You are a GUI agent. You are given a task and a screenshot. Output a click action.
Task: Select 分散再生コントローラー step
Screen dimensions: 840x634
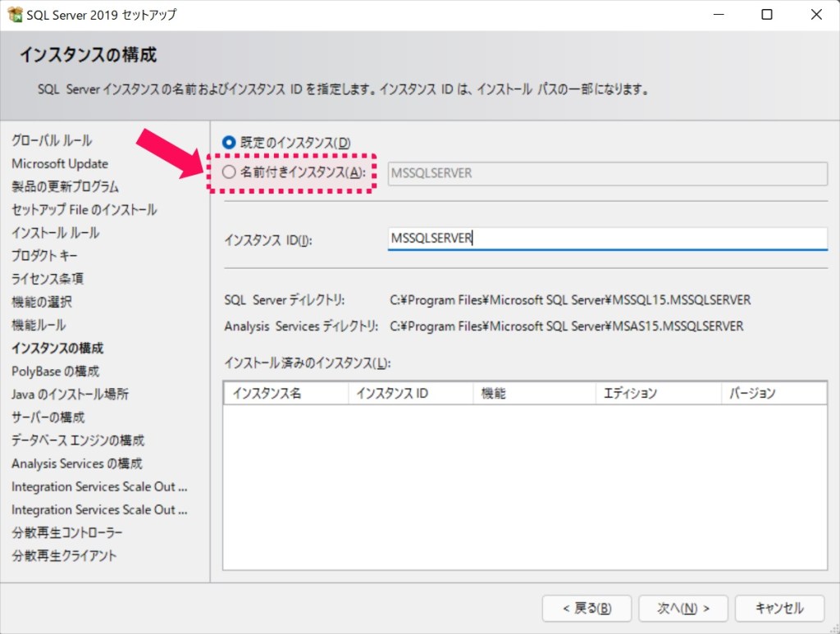(x=67, y=532)
